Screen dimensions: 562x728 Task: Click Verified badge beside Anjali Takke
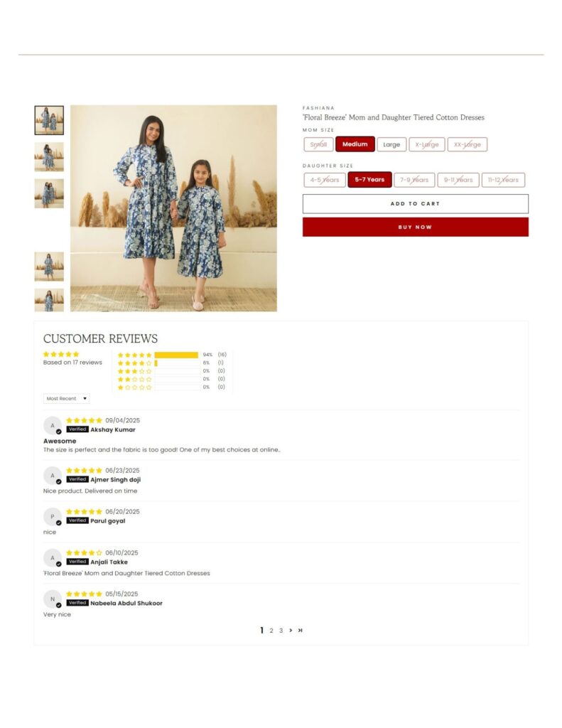[77, 562]
